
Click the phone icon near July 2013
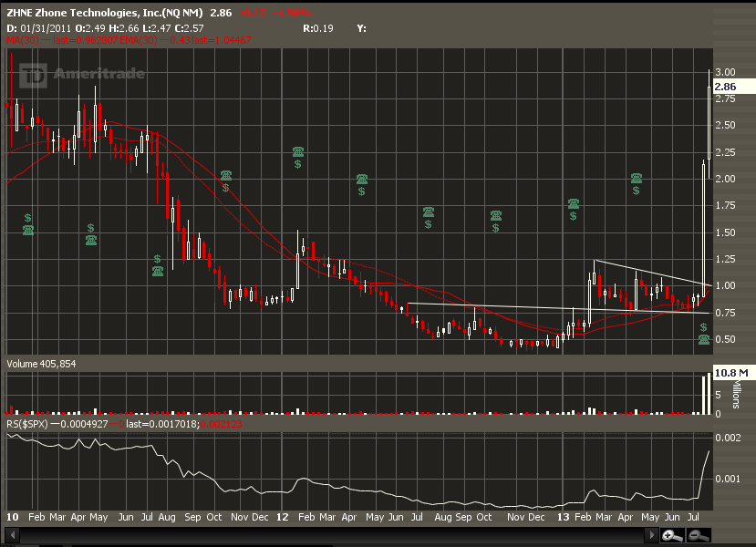tap(703, 339)
